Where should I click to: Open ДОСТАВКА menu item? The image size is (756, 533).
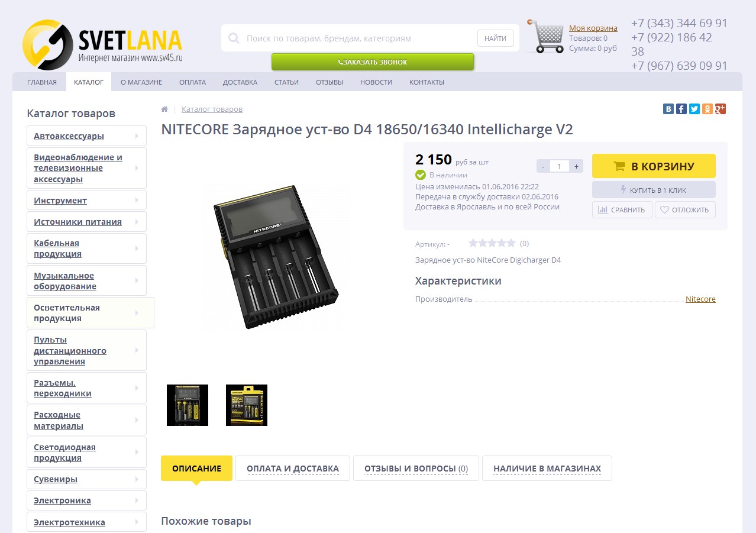pos(240,82)
